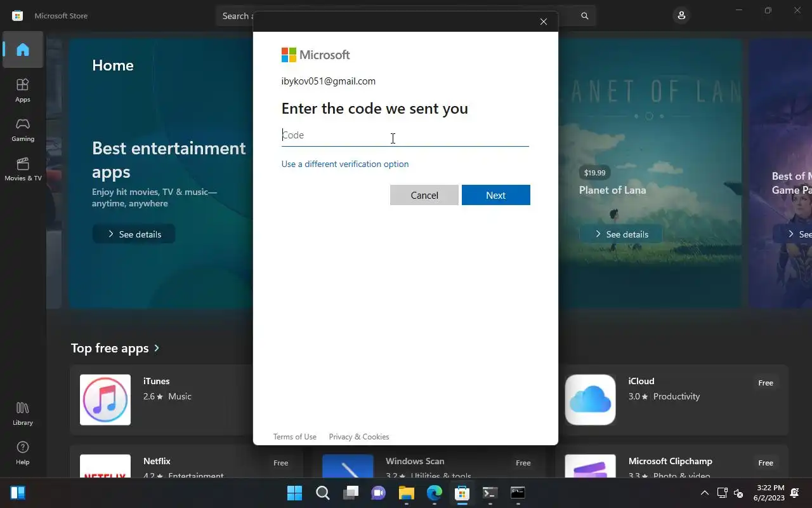Open the Apps section in sidebar
Image resolution: width=812 pixels, height=508 pixels.
23,90
